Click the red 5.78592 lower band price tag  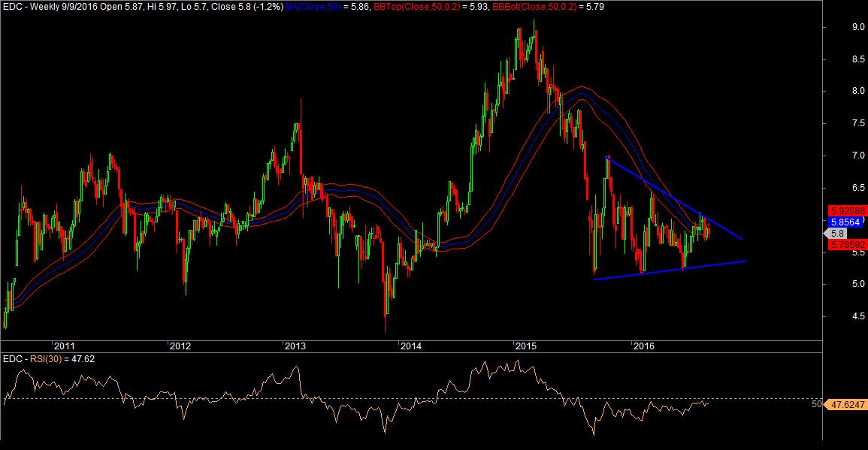pos(846,245)
